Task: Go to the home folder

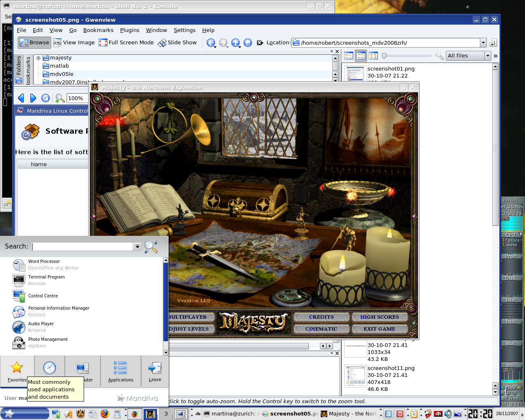Action: click(x=248, y=43)
